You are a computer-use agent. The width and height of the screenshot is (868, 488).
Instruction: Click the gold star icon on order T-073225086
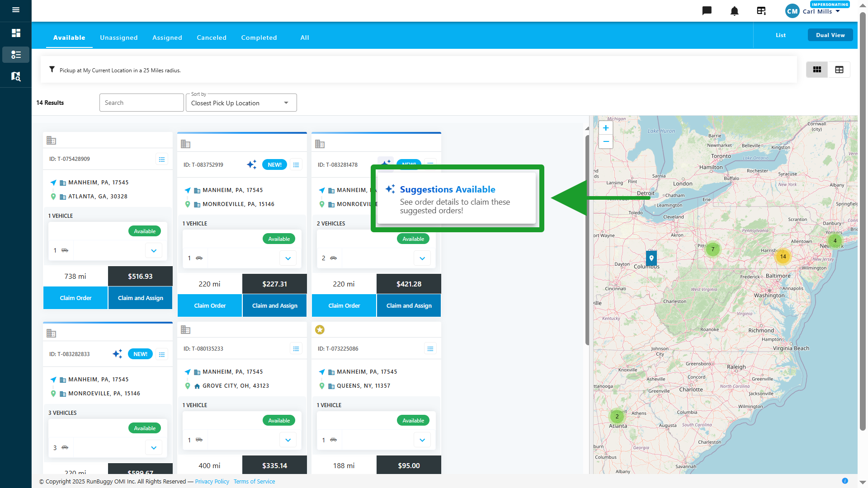(x=320, y=330)
